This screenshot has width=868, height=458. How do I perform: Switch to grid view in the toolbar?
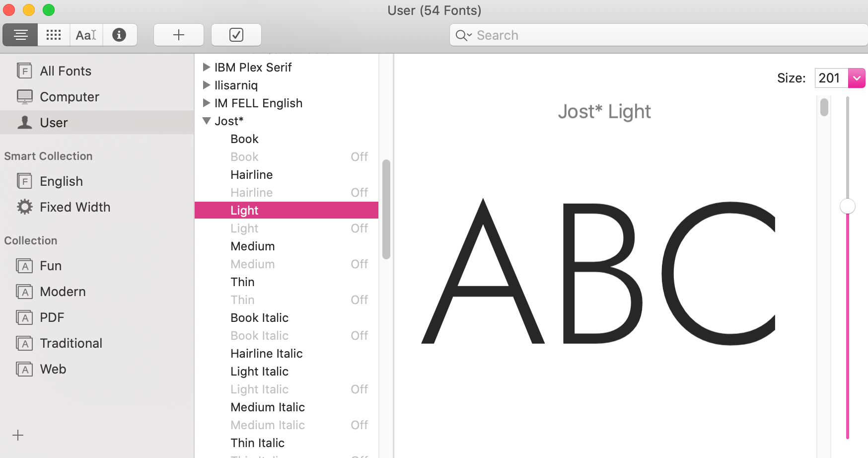53,35
